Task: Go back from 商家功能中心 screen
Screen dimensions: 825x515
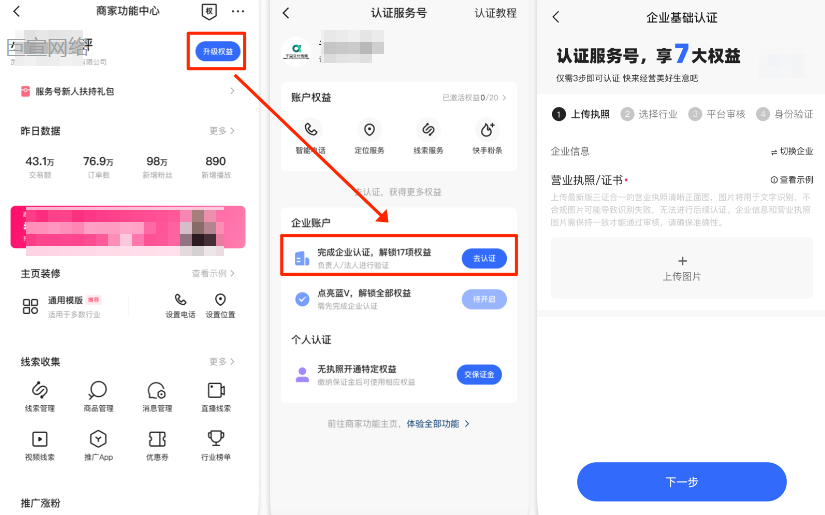Action: click(x=16, y=11)
